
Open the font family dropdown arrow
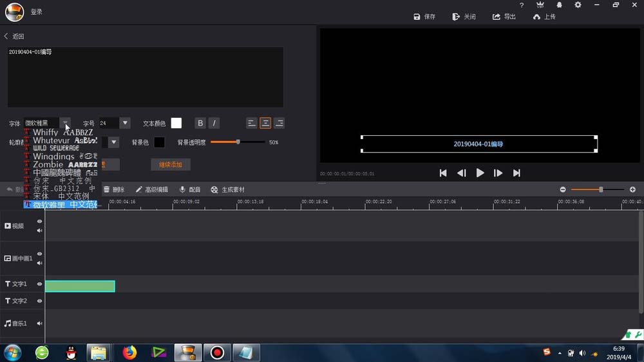coord(65,123)
